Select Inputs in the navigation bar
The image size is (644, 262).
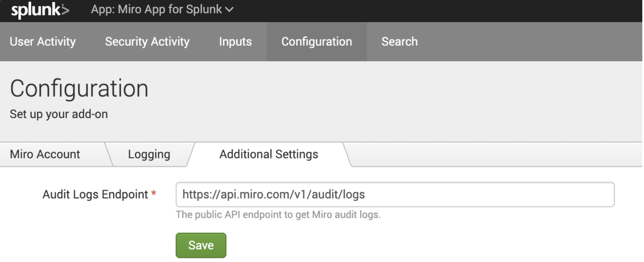pyautogui.click(x=235, y=42)
